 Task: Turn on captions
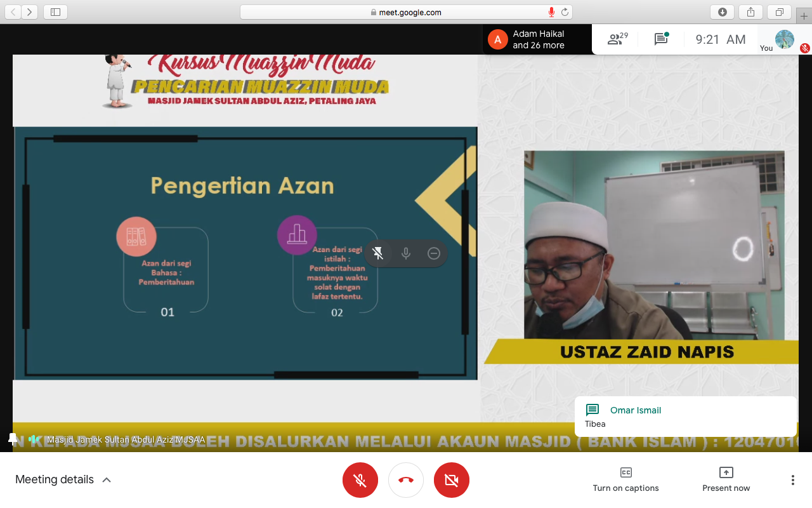(625, 479)
